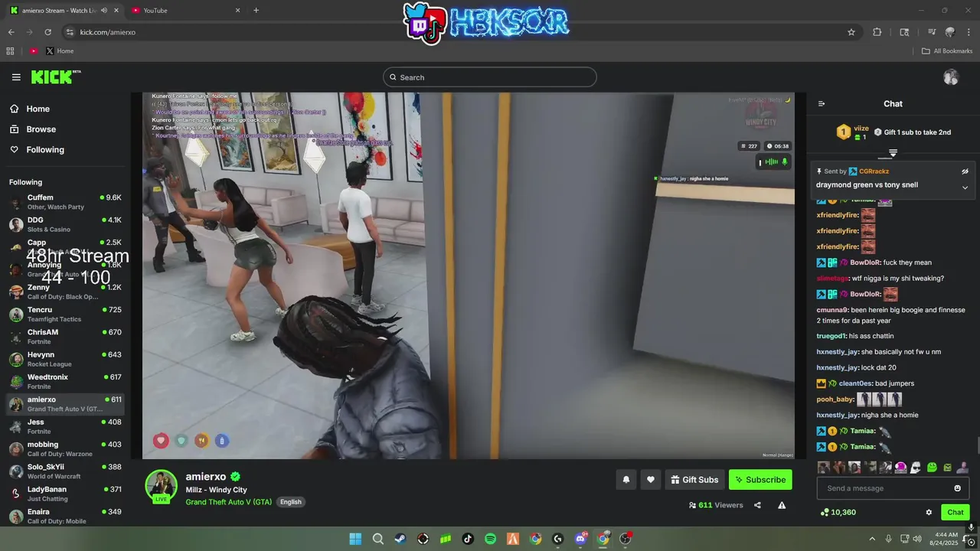
Task: Click the English language tag
Action: click(290, 502)
